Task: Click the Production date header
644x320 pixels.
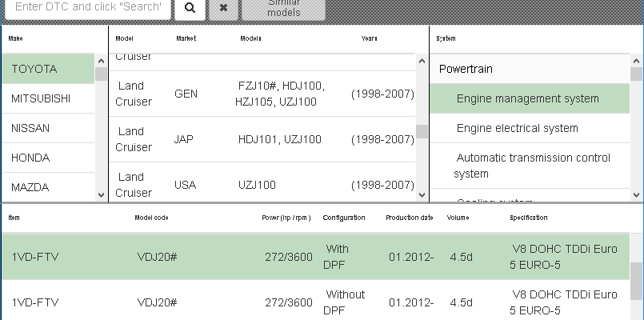Action: [410, 218]
